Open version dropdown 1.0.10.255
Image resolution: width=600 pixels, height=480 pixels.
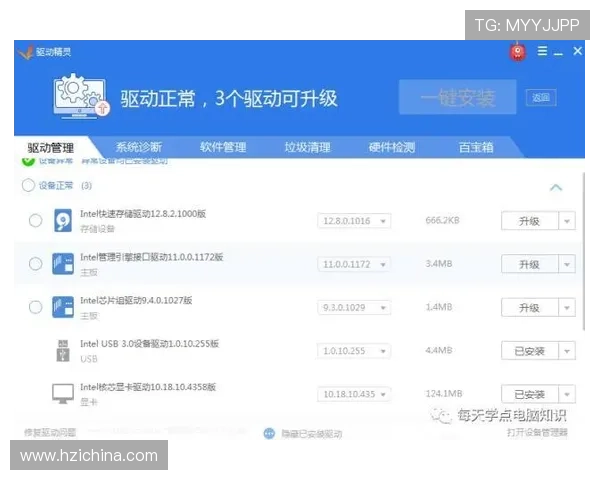[x=354, y=351]
